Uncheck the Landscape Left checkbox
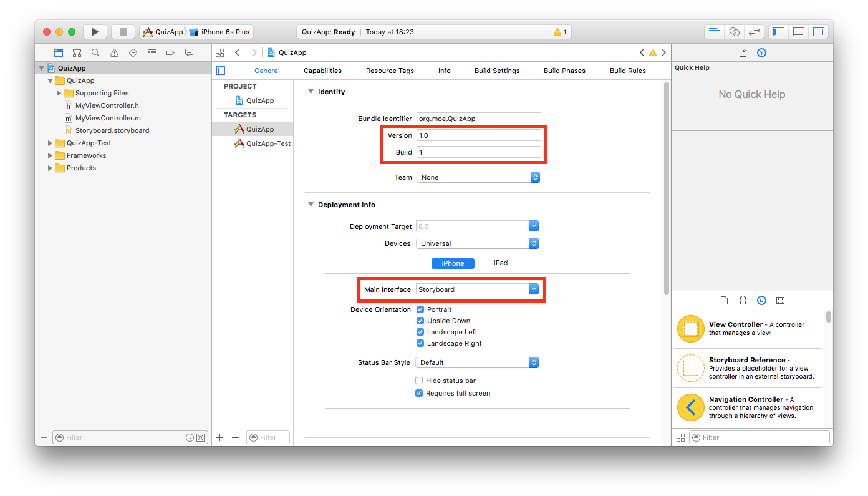This screenshot has height=496, width=868. coord(420,332)
